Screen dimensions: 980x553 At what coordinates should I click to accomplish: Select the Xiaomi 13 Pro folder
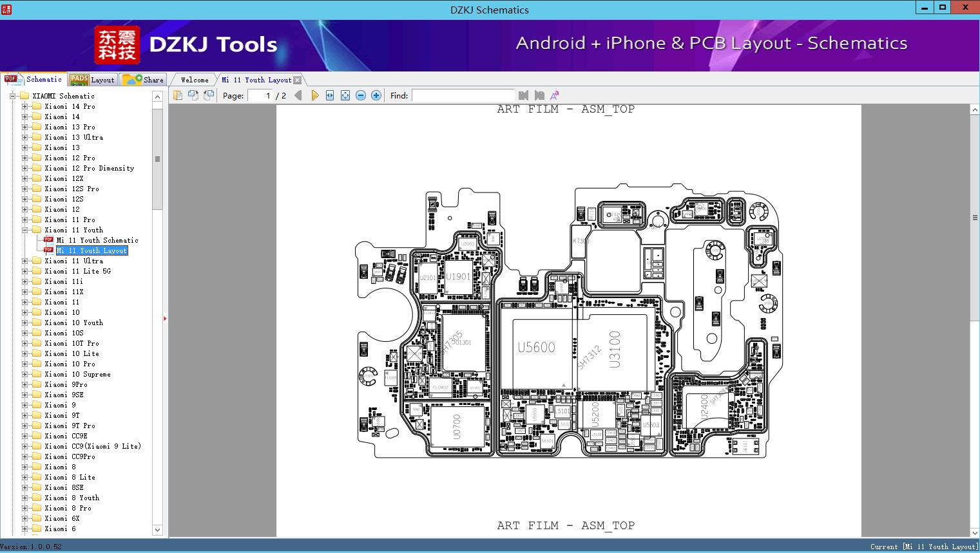(x=70, y=127)
